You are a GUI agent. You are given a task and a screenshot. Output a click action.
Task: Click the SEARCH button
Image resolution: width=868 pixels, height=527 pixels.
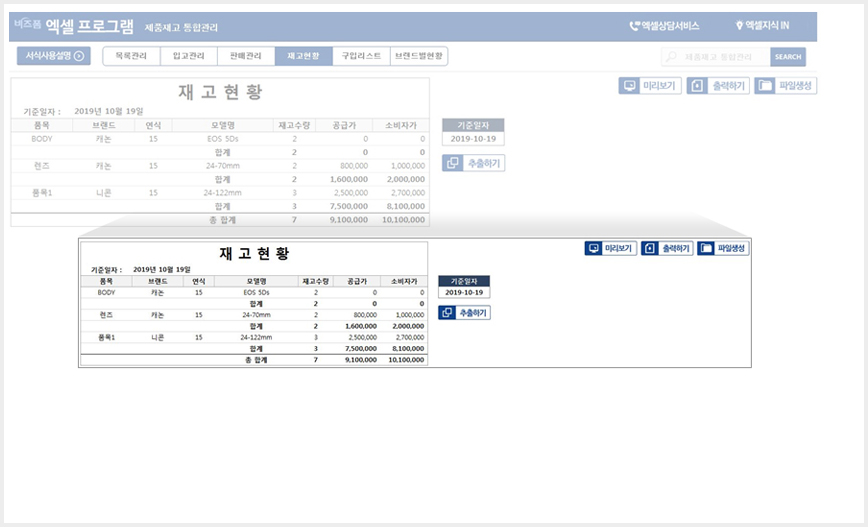[788, 56]
